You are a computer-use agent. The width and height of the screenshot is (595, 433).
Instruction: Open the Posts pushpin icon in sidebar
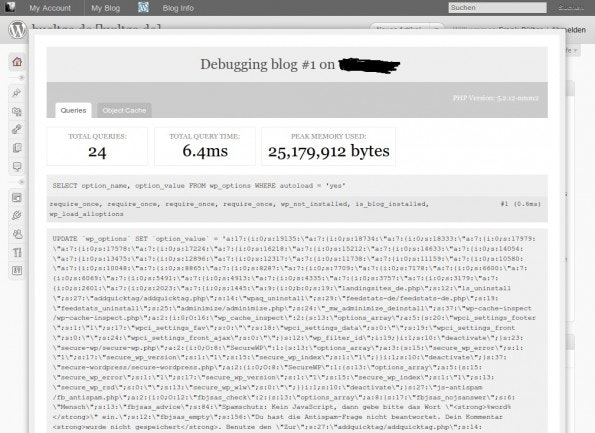[x=17, y=93]
